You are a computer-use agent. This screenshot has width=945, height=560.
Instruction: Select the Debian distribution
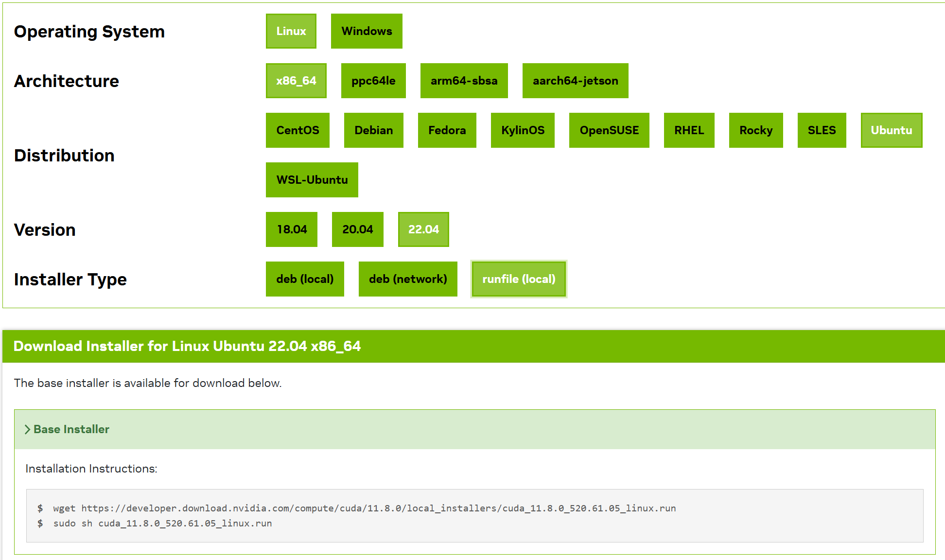(x=374, y=130)
